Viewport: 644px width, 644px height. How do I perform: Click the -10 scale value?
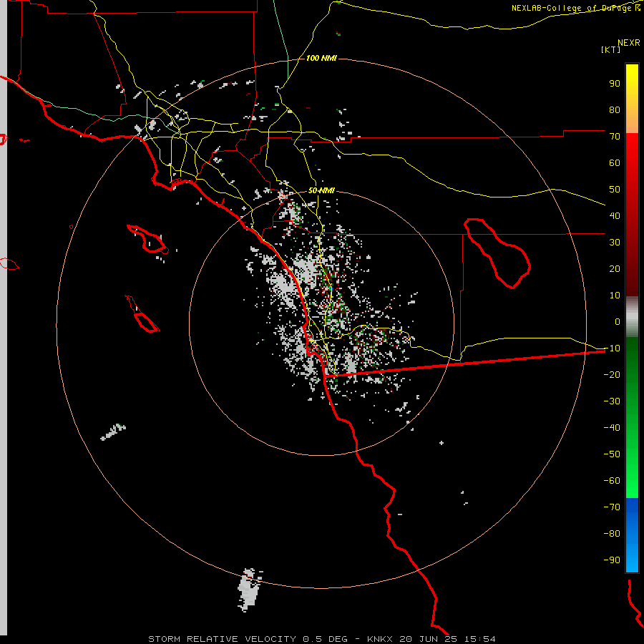point(612,348)
